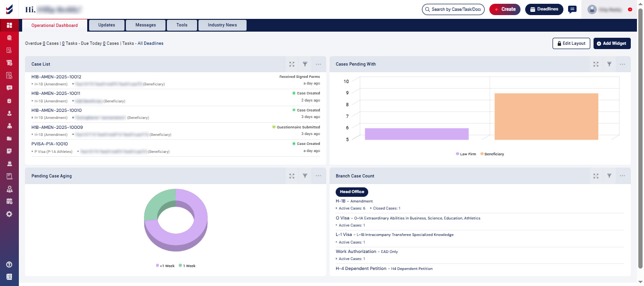
Task: Open filter on Branch Case Count widget
Action: pos(609,176)
